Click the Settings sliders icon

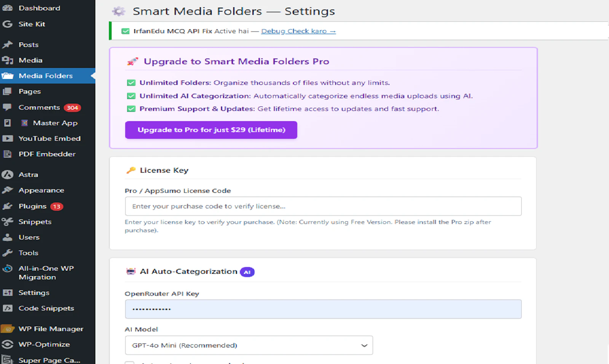tap(7, 292)
